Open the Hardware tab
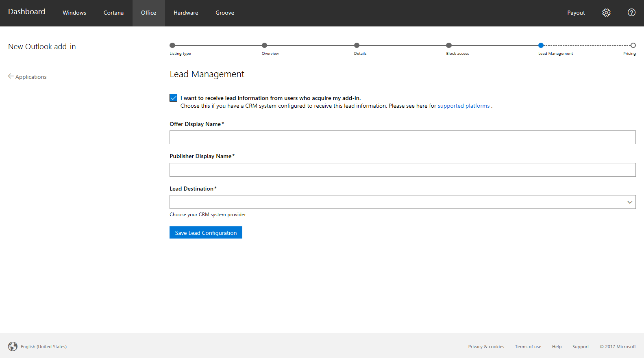 tap(186, 13)
